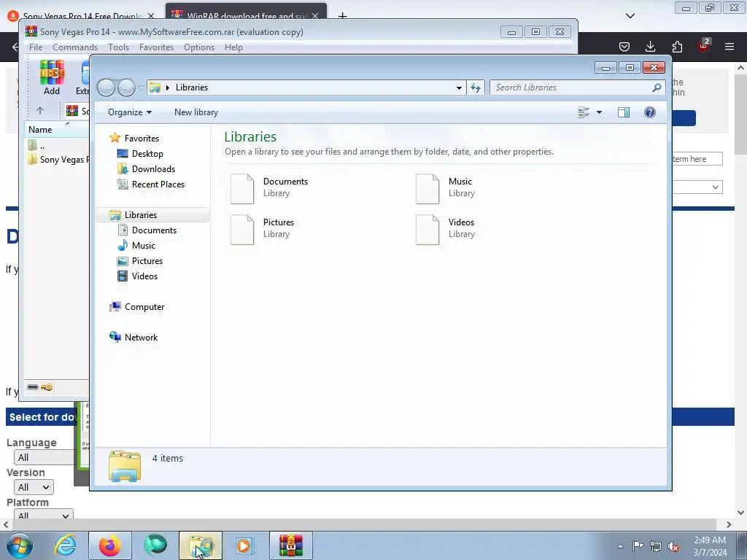Select Computer in navigation pane
747x560 pixels.
144,307
